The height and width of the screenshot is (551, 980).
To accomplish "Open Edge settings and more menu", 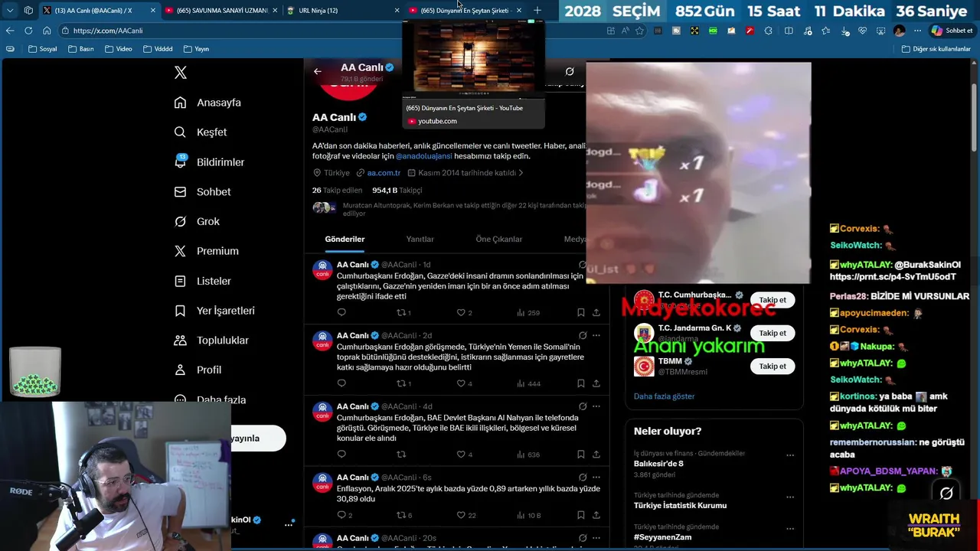I will pyautogui.click(x=917, y=31).
